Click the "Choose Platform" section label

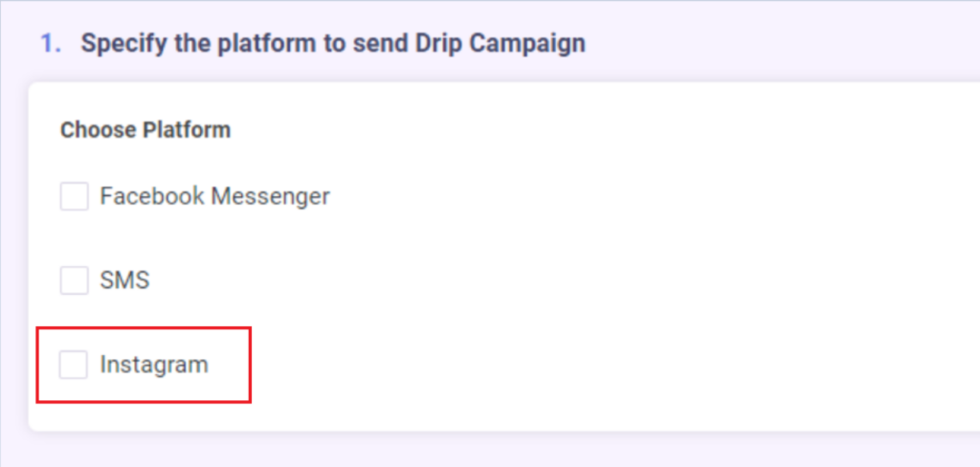tap(145, 129)
